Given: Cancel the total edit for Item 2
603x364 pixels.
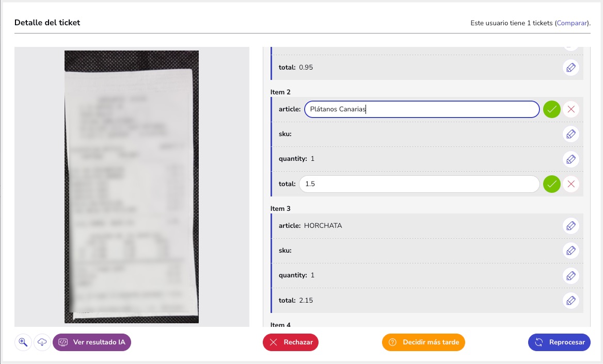Looking at the screenshot, I should pos(570,184).
